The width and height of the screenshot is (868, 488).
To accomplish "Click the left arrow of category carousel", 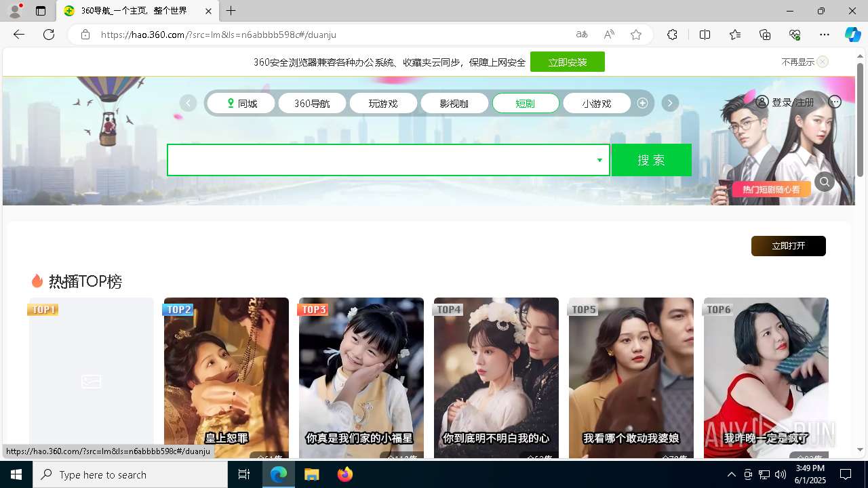I will [x=188, y=103].
